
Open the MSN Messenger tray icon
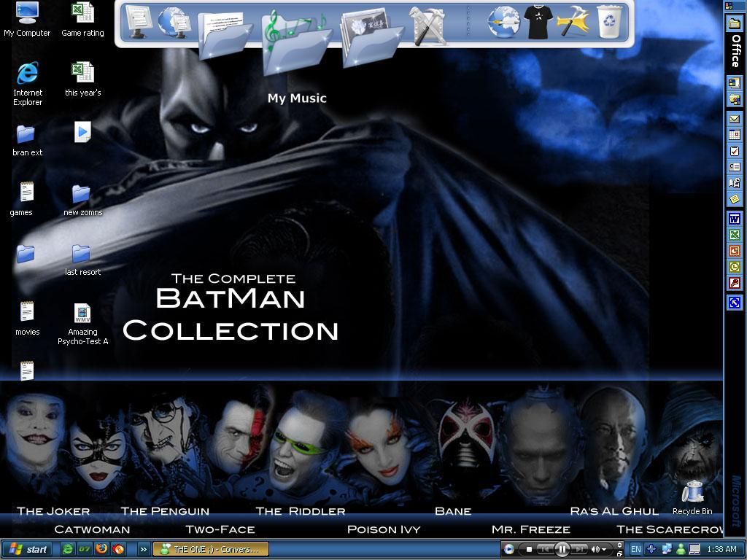pos(681,549)
